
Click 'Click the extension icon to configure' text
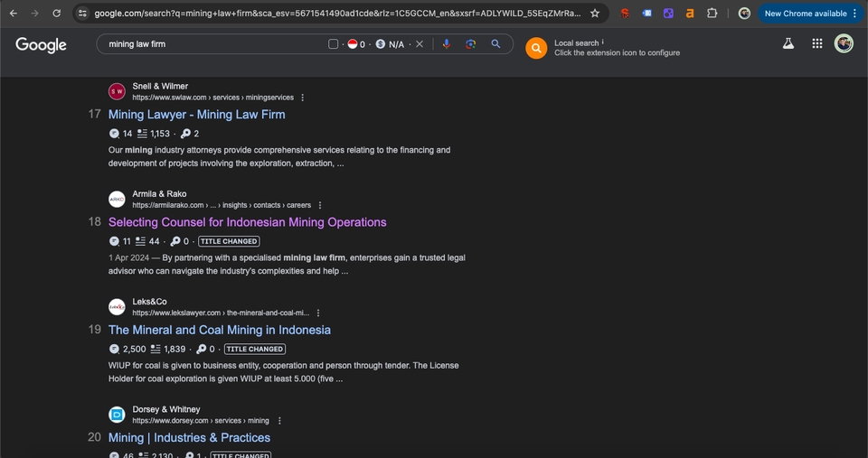[618, 53]
